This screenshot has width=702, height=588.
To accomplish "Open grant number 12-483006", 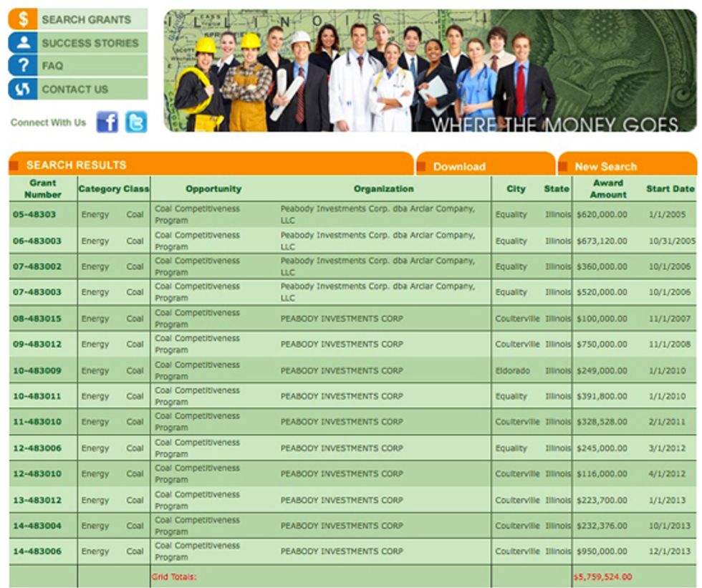I will click(37, 448).
